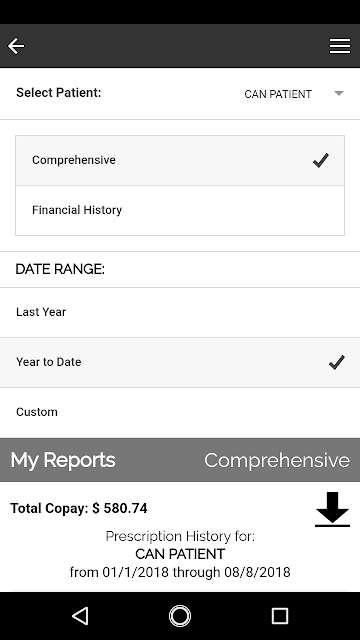Choose Custom date range
This screenshot has width=360, height=640.
pos(180,412)
